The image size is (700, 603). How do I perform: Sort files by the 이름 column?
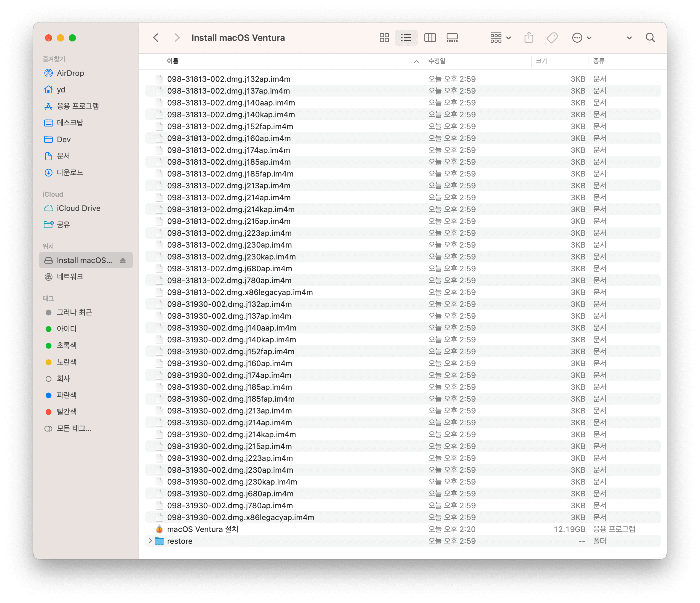tap(173, 61)
